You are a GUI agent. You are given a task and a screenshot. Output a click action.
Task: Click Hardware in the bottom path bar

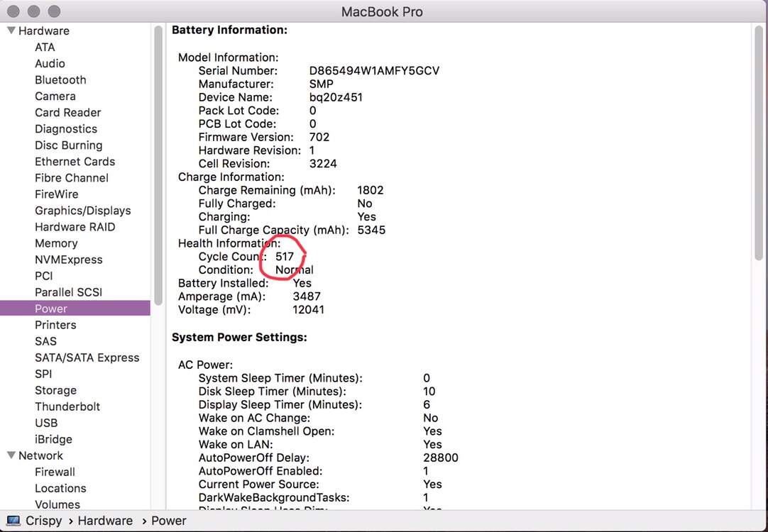click(105, 521)
